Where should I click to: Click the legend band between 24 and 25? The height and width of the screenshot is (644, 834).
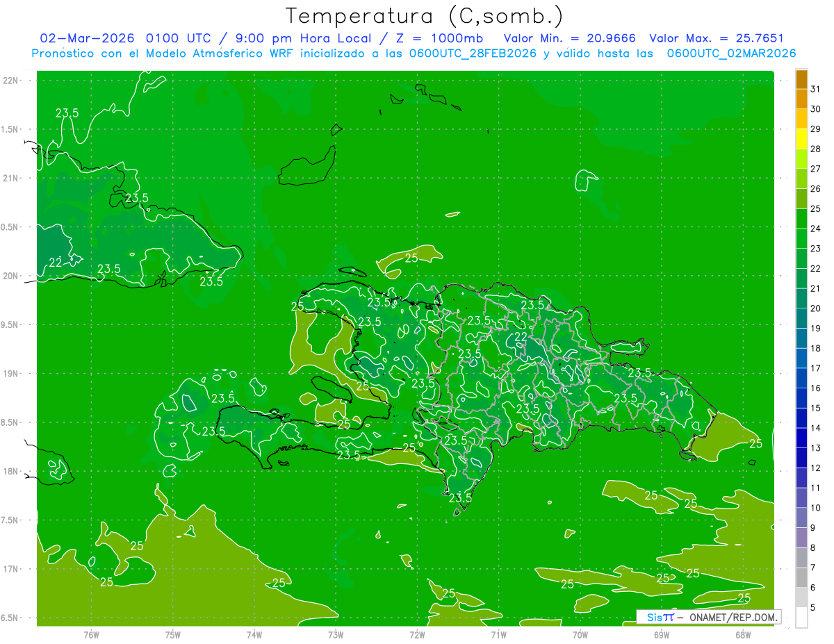(x=802, y=218)
